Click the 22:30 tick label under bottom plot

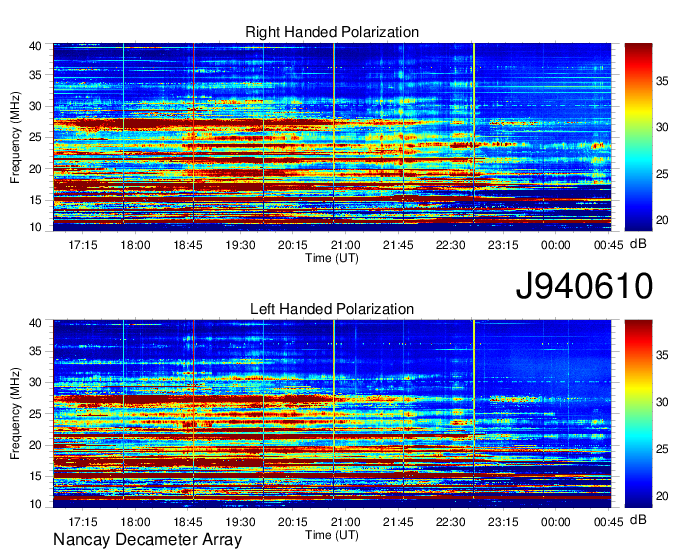[x=451, y=522]
